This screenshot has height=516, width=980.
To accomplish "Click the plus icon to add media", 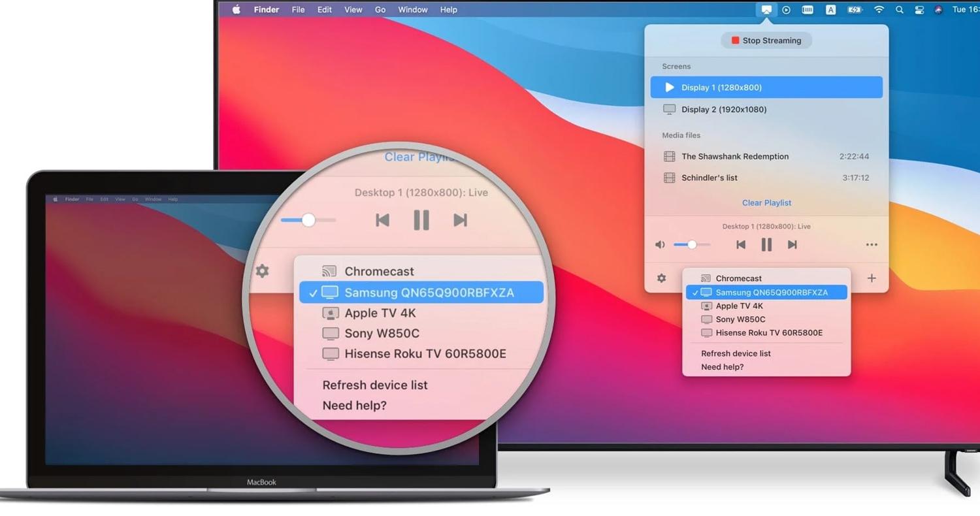I will click(x=872, y=278).
